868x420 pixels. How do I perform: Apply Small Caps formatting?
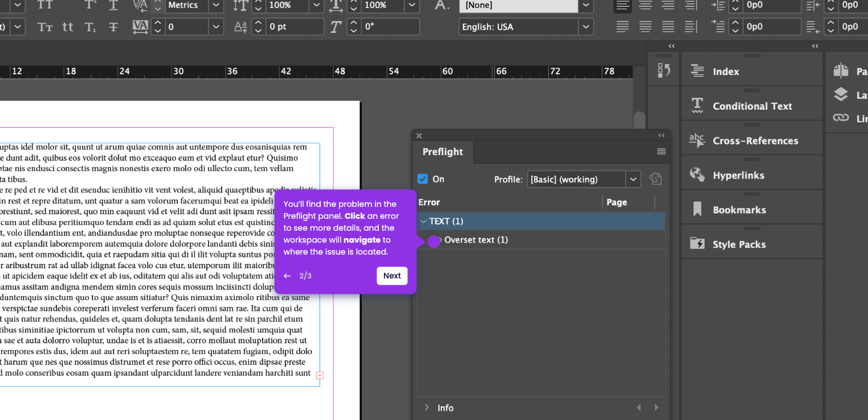45,27
